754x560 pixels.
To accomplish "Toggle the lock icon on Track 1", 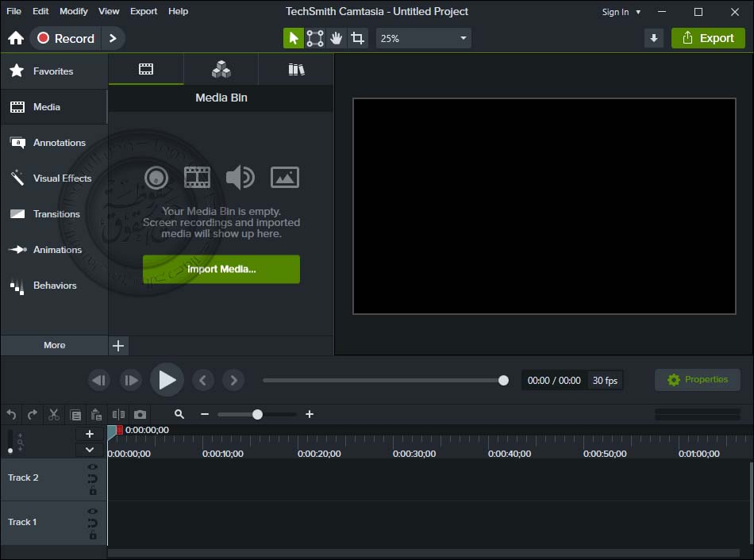I will pos(93,535).
